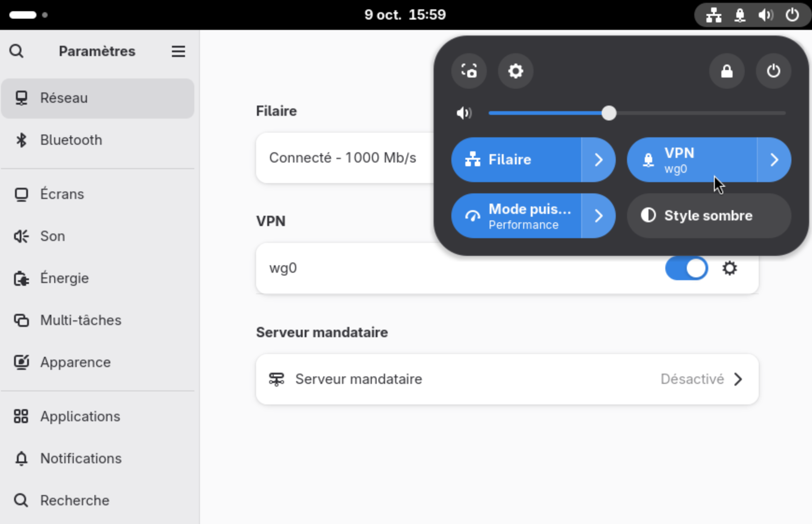
Task: Open settings via quick settings gear icon
Action: tap(515, 71)
